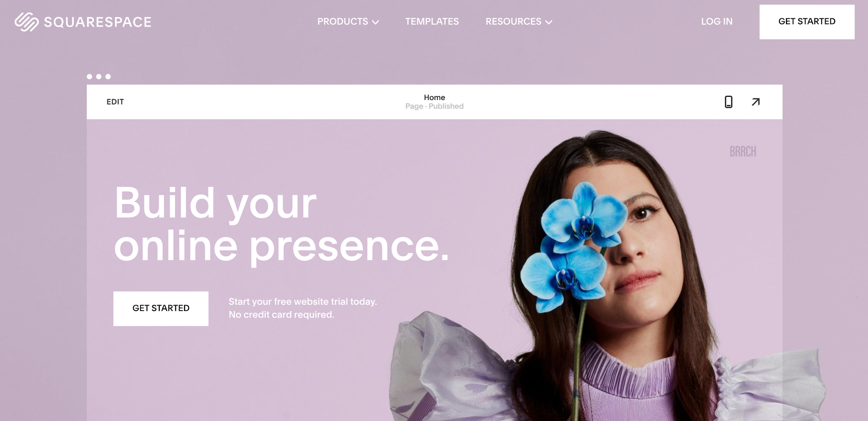Click the Log In link
868x421 pixels.
tap(717, 21)
